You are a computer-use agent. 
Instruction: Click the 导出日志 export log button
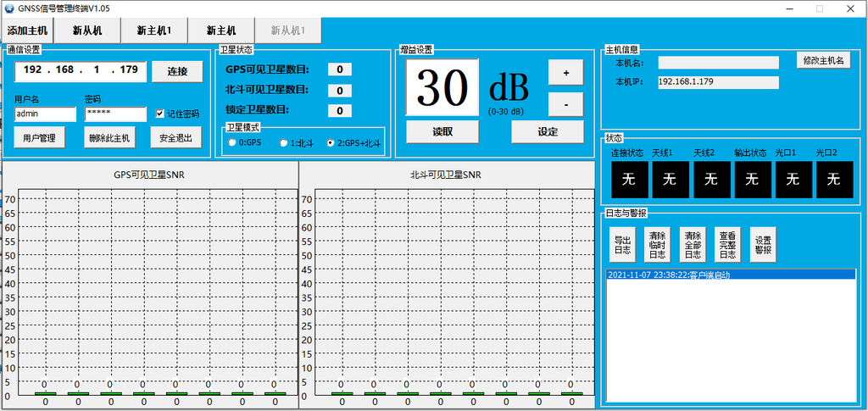tap(622, 245)
